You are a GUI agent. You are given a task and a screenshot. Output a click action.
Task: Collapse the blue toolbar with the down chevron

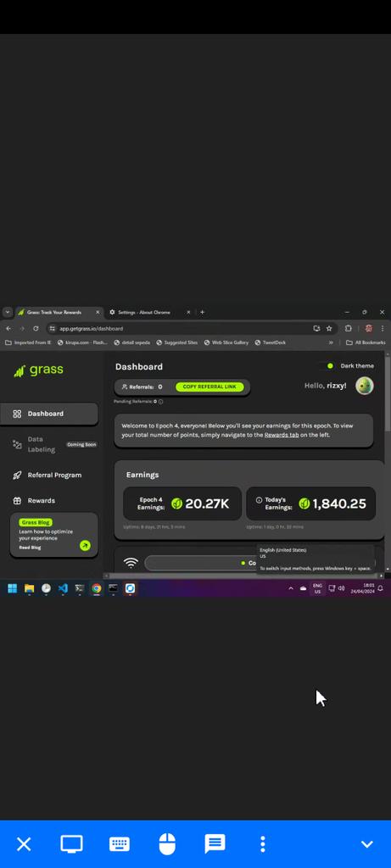(366, 844)
